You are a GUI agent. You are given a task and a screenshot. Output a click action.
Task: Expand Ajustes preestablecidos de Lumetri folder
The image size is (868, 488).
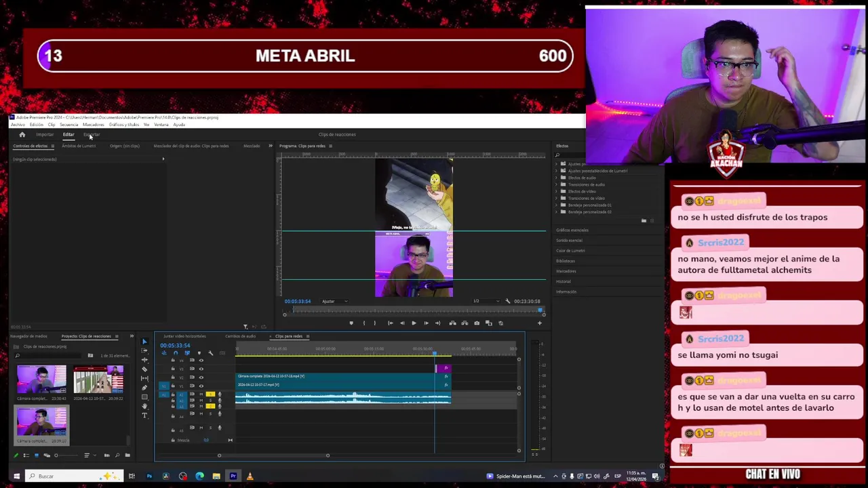point(557,171)
